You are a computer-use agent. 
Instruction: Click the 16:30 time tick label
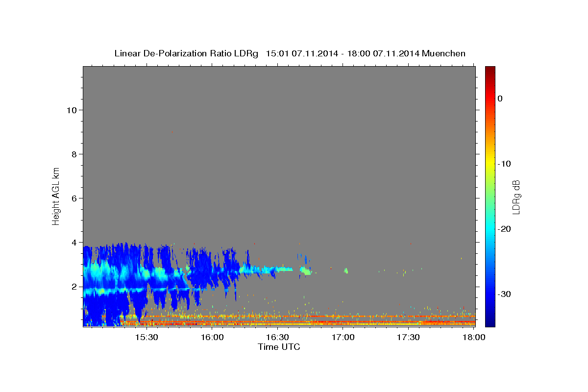(x=277, y=338)
